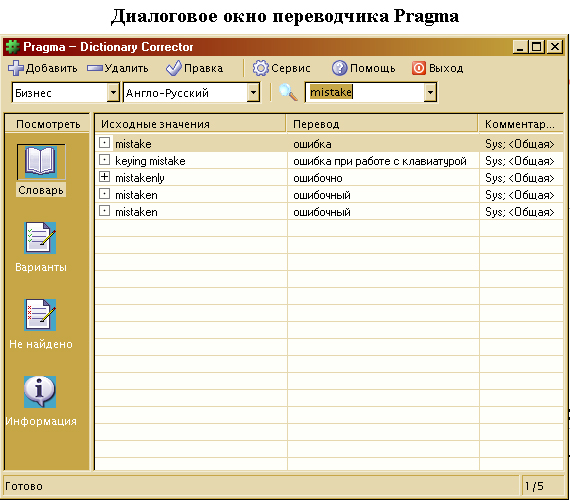Click the Не найдено sidebar label
The width and height of the screenshot is (570, 500).
(41, 344)
